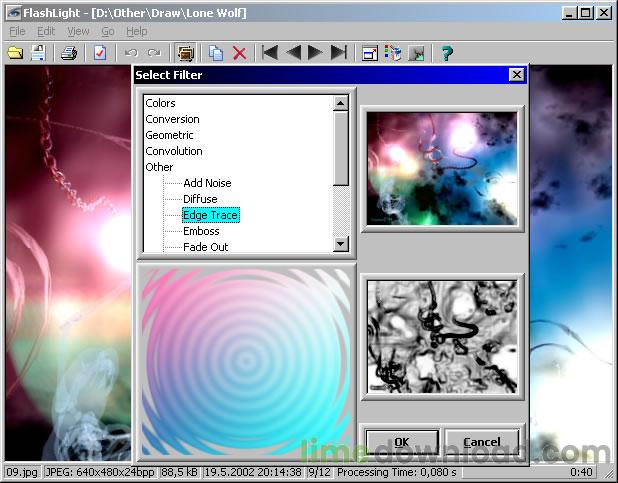Go to the previous image arrow
618x483 pixels.
pos(293,53)
